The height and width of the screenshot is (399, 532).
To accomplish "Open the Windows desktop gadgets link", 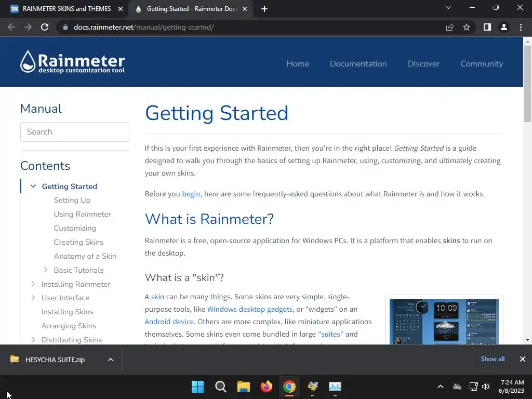I will [250, 310].
